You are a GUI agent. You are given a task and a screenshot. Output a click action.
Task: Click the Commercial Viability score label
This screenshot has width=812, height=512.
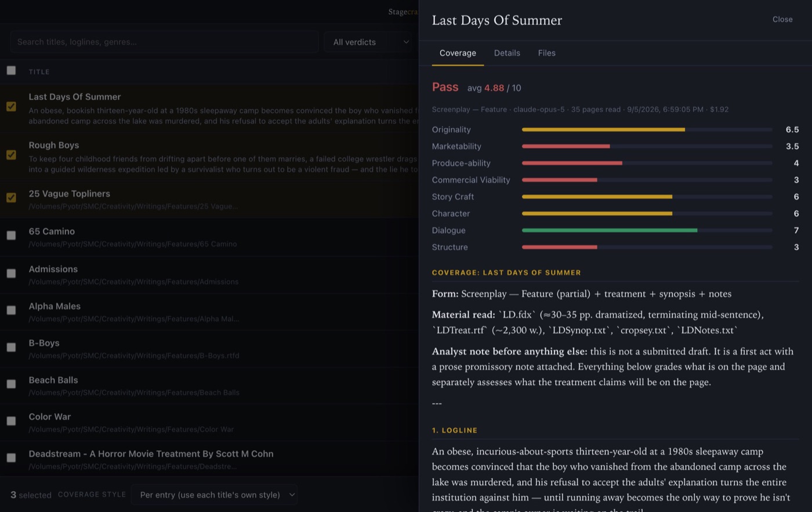[471, 180]
